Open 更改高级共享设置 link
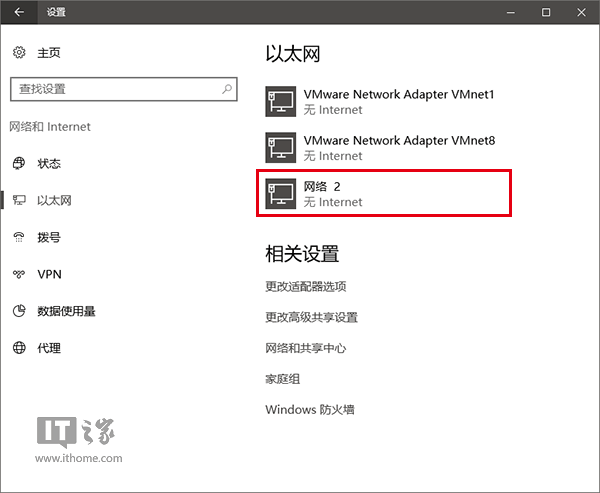 (311, 317)
